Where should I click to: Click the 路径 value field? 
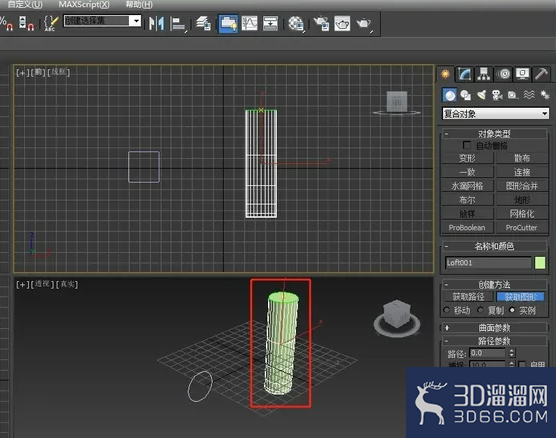point(488,353)
